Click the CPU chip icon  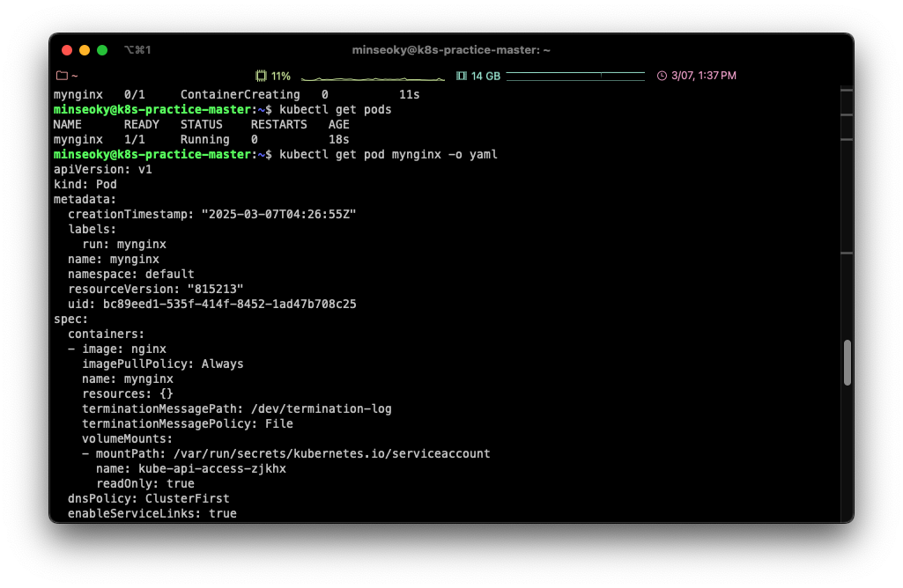[x=261, y=76]
